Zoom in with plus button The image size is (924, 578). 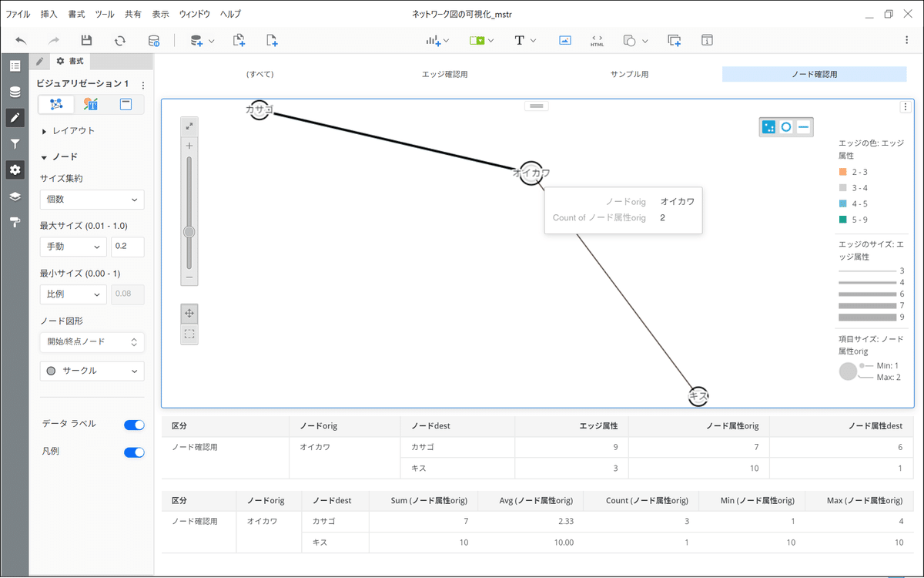[x=189, y=146]
